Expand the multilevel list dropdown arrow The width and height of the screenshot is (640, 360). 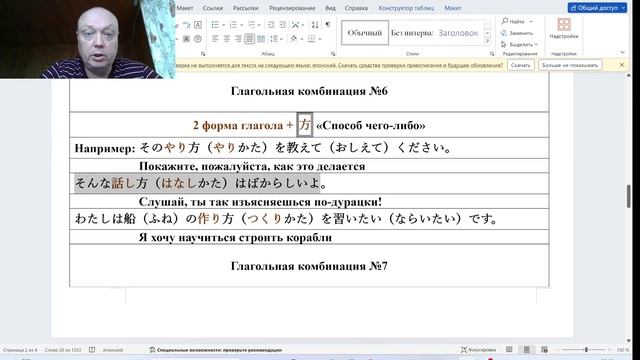pos(259,25)
